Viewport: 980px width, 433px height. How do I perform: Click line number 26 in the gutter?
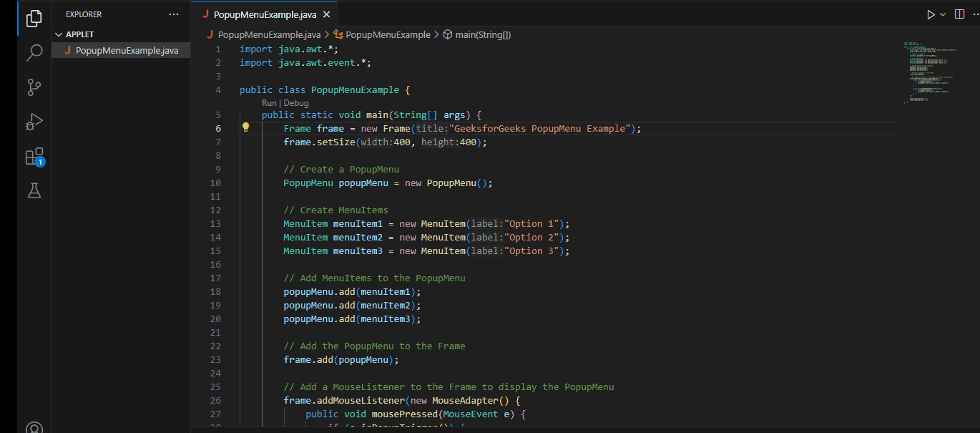215,400
